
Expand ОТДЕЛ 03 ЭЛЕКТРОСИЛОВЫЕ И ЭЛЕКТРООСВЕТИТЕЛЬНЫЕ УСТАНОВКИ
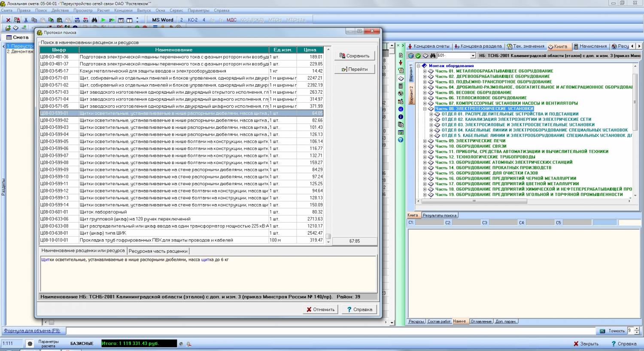click(431, 125)
